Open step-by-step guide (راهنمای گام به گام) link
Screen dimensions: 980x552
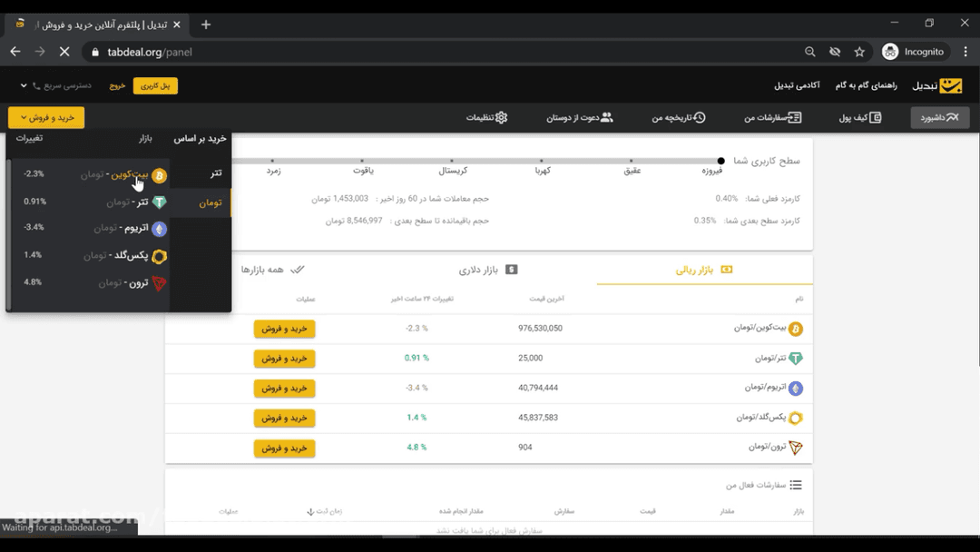(866, 85)
